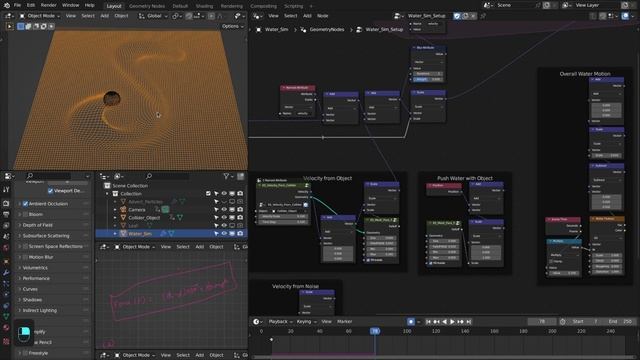Open the File menu
640x360 pixels.
pyautogui.click(x=17, y=5)
